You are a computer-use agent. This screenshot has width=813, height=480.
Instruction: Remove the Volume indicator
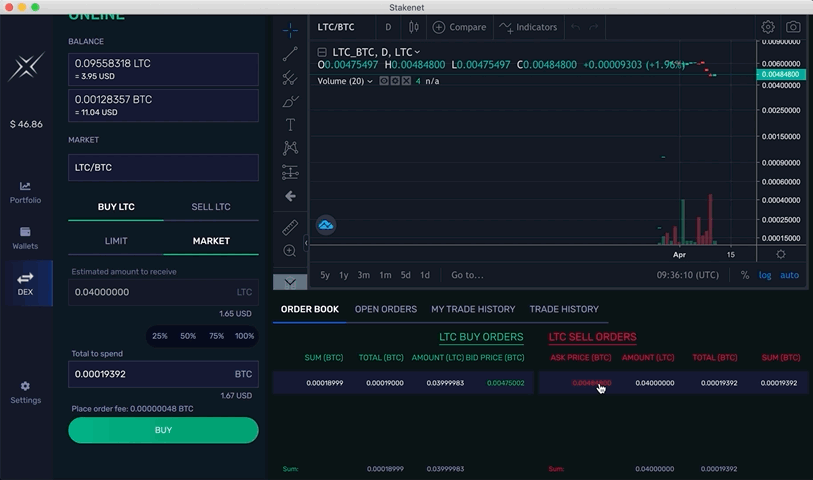406,81
